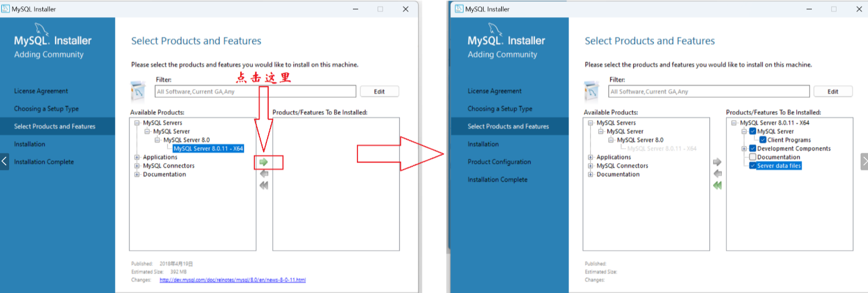
Task: Select MySQL Server 8.0.11 - X64 root in install list
Action: point(775,123)
